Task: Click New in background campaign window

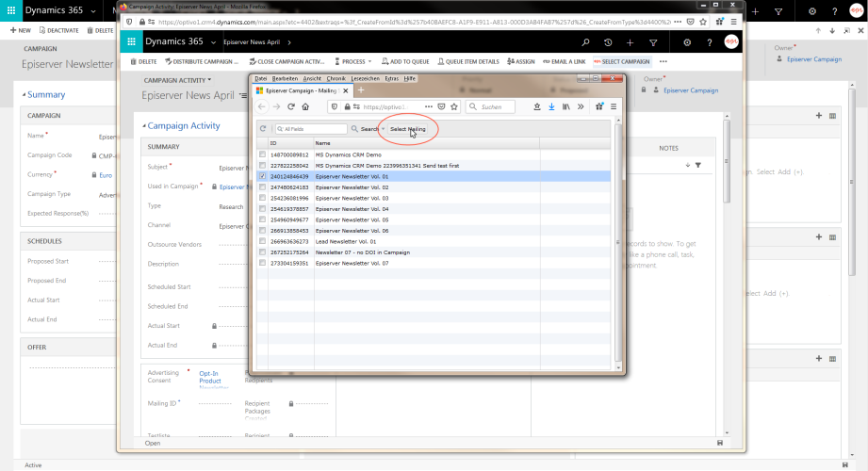Action: 21,30
